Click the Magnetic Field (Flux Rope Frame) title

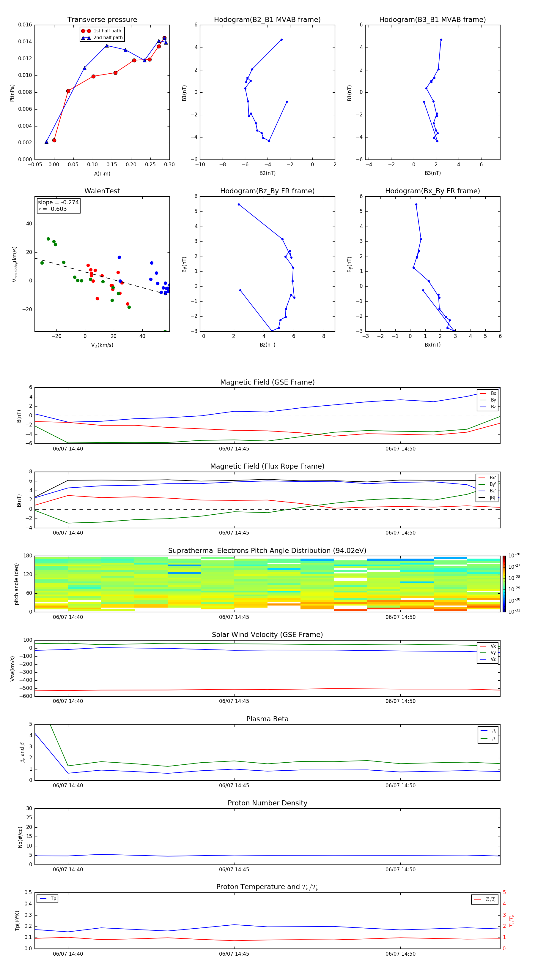pyautogui.click(x=267, y=467)
